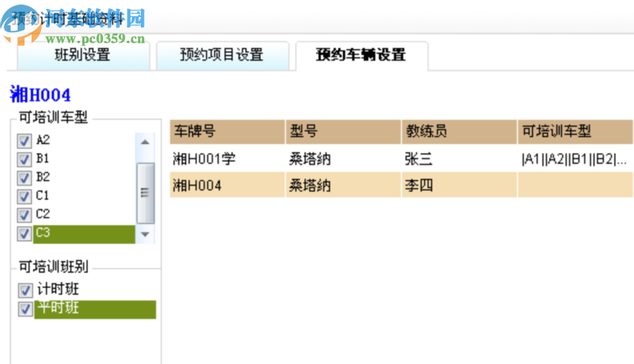Image resolution: width=634 pixels, height=364 pixels.
Task: Toggle the B1 vehicle type checkbox
Action: tap(24, 159)
